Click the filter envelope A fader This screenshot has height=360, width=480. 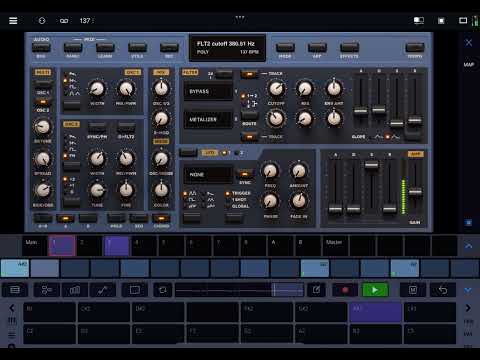click(x=361, y=110)
